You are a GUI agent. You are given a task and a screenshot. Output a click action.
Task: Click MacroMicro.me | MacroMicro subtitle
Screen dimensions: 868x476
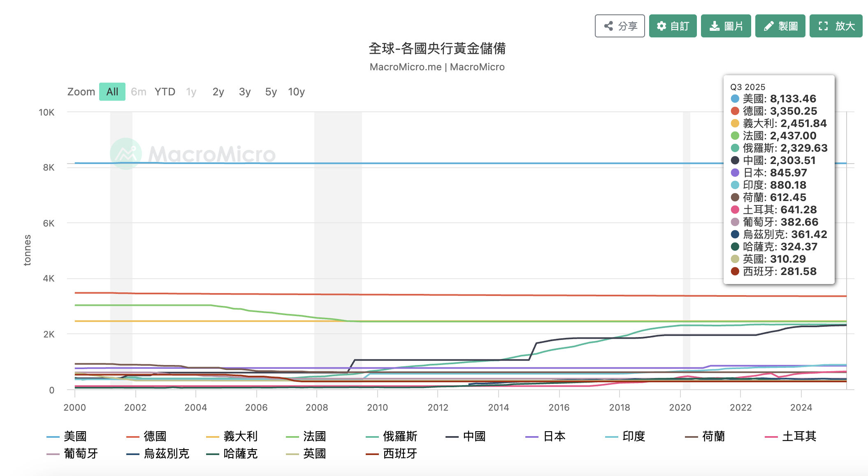click(x=437, y=67)
